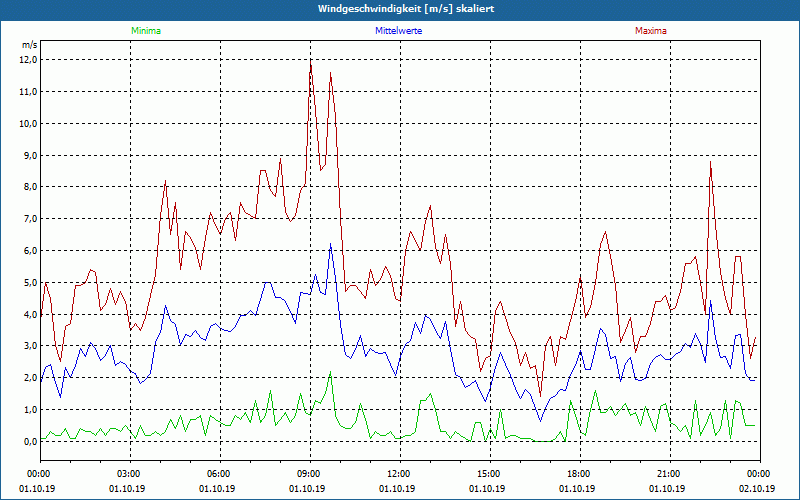The width and height of the screenshot is (800, 500).
Task: Click the 21:00 time axis label
Action: (x=670, y=474)
